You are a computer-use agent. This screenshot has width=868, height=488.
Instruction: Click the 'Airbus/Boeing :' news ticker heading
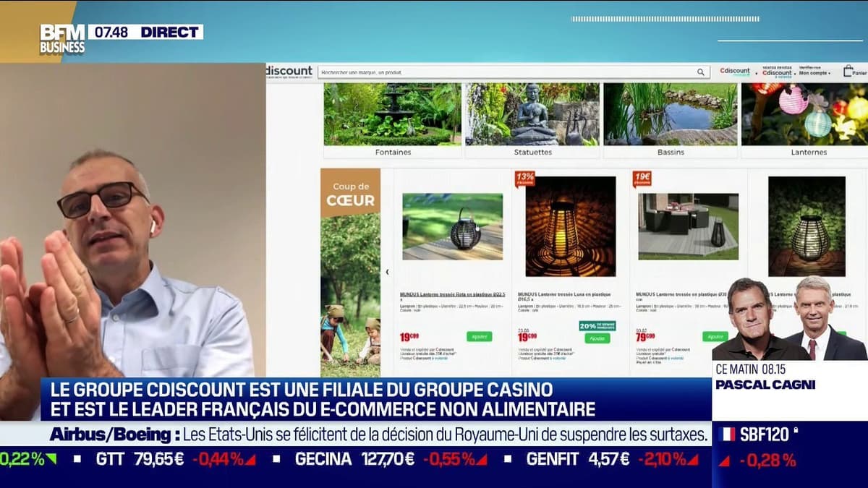114,435
